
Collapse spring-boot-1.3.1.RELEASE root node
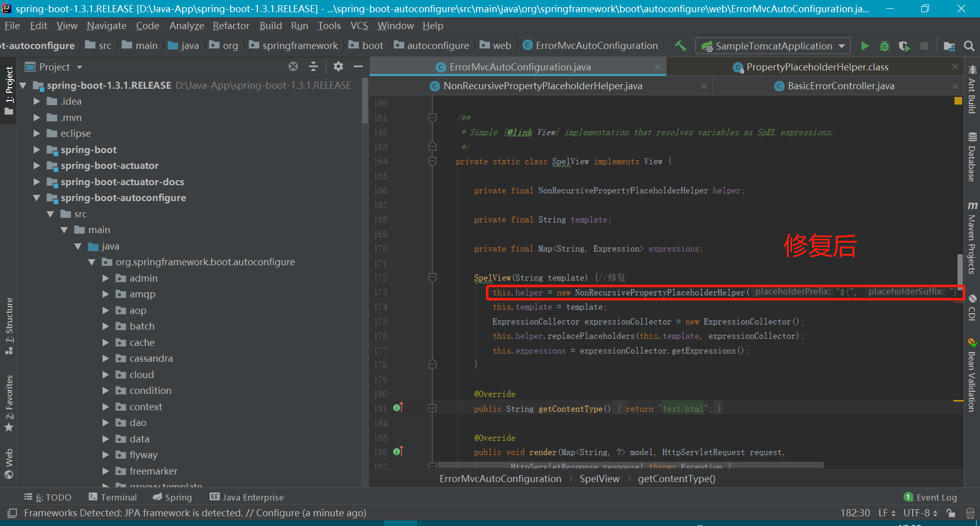pos(23,86)
